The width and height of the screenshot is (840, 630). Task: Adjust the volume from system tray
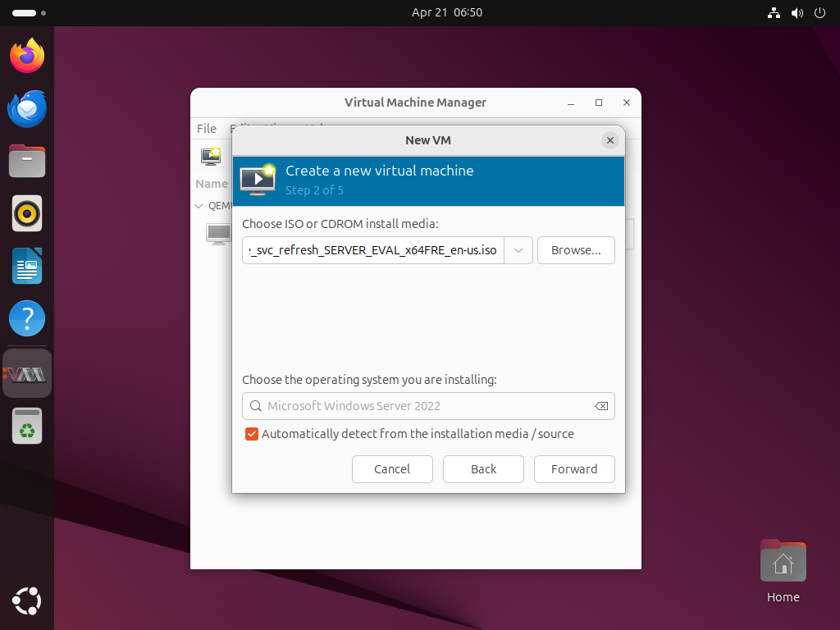(x=797, y=13)
